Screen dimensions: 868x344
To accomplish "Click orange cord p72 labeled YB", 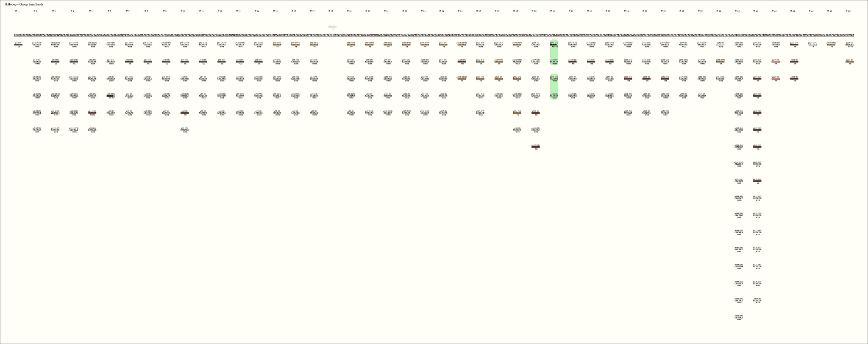I will 277,45.
